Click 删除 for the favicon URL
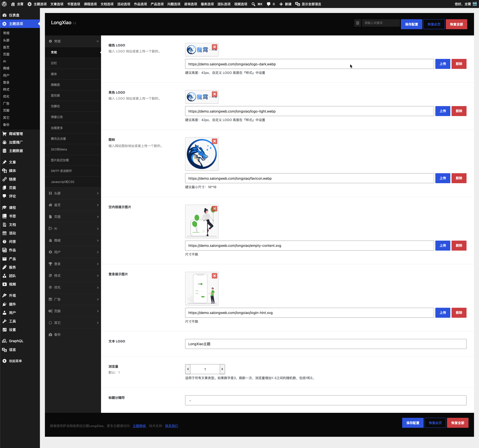Image resolution: width=479 pixels, height=448 pixels. coord(459,178)
